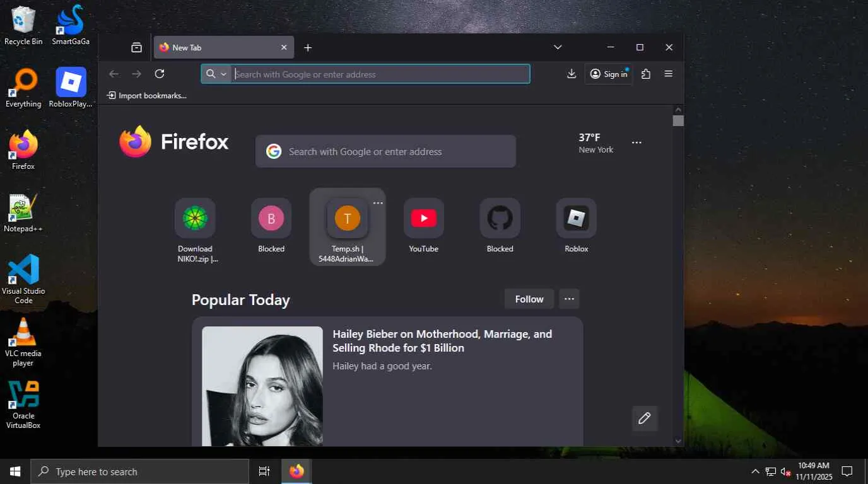This screenshot has width=868, height=484.
Task: Open the Roblox shortcut tile
Action: [576, 226]
